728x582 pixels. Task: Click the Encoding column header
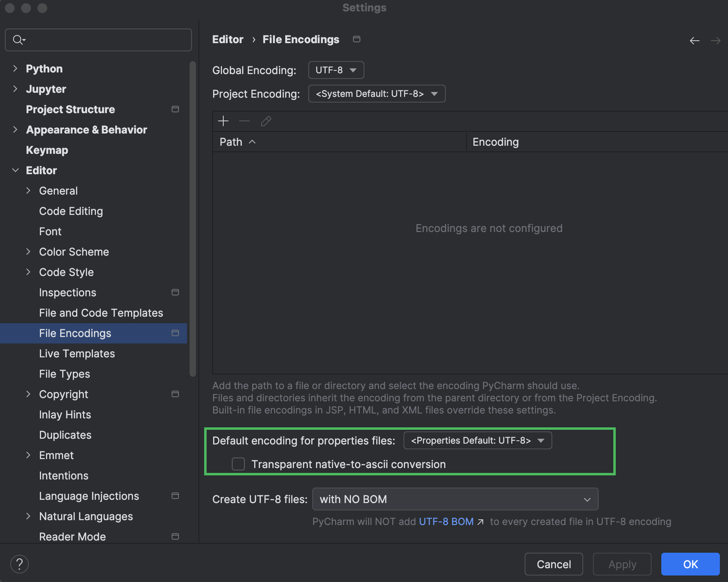495,142
